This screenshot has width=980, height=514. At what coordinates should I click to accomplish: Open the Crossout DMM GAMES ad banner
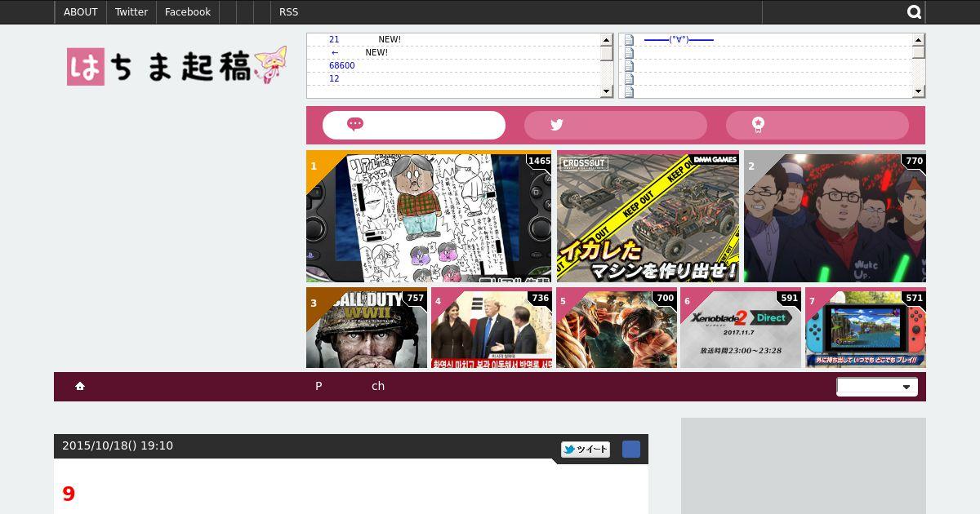pyautogui.click(x=648, y=216)
